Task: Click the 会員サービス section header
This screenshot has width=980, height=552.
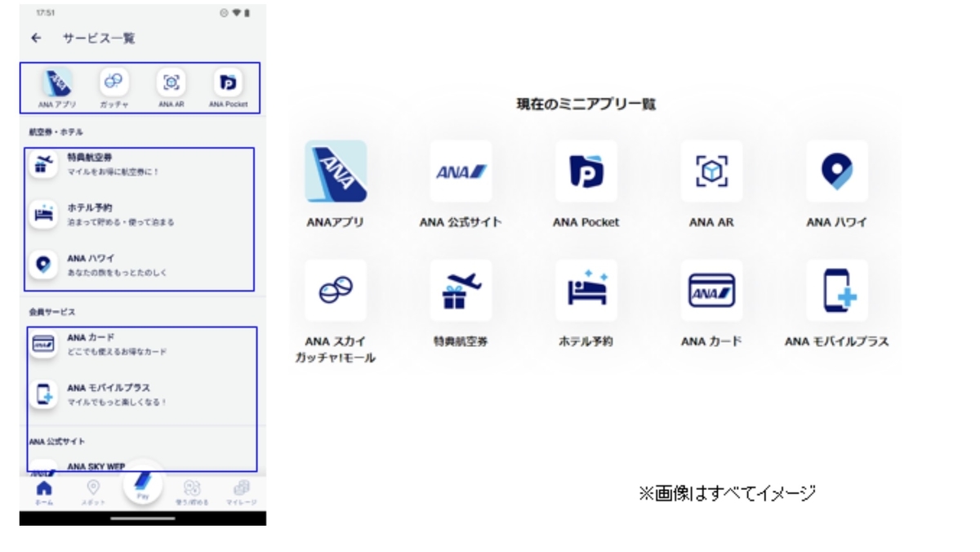Action: tap(52, 312)
